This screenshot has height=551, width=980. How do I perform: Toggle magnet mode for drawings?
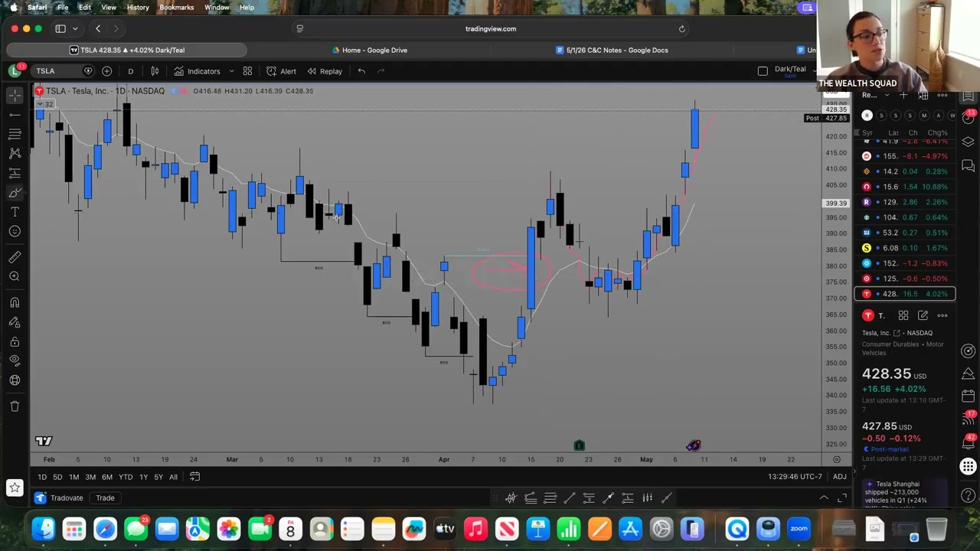tap(15, 302)
